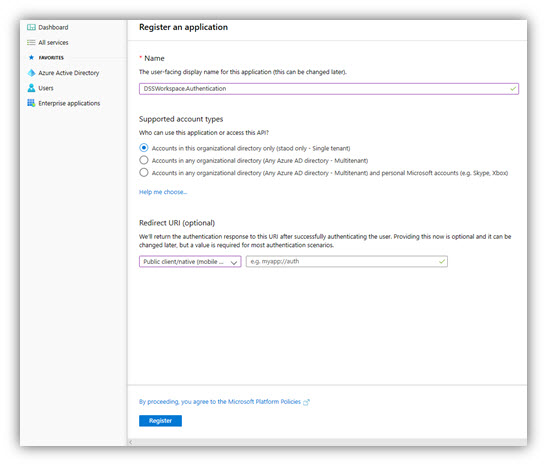Select multitenant and personal Microsoft accounts option

tap(144, 172)
